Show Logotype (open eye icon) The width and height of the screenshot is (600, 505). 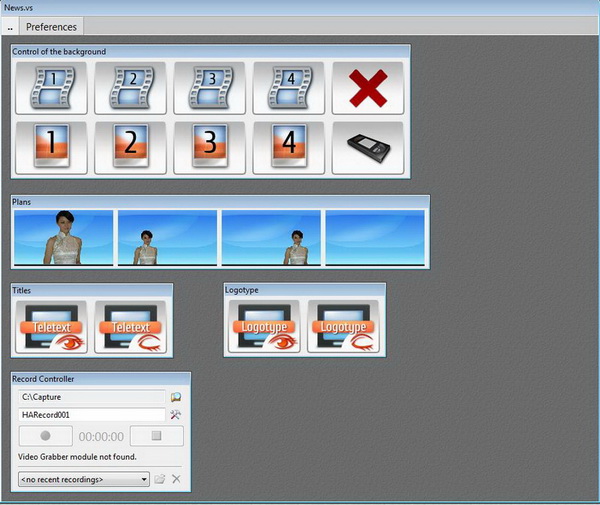(264, 326)
